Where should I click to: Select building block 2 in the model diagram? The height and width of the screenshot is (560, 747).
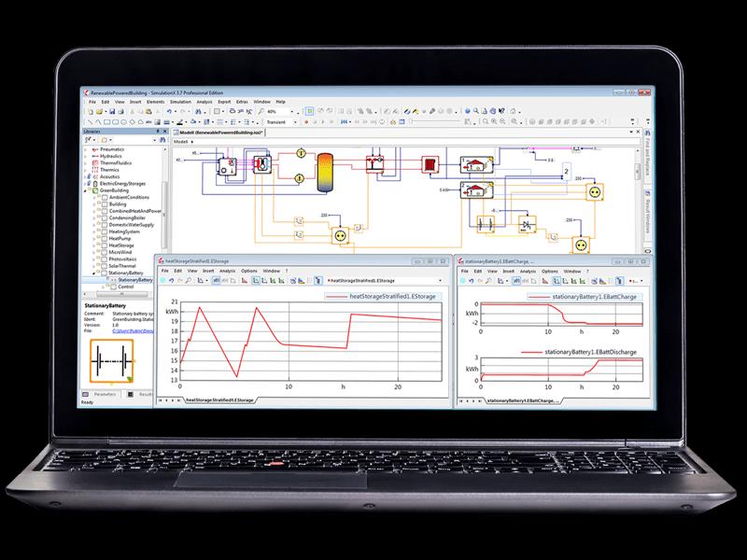(476, 189)
